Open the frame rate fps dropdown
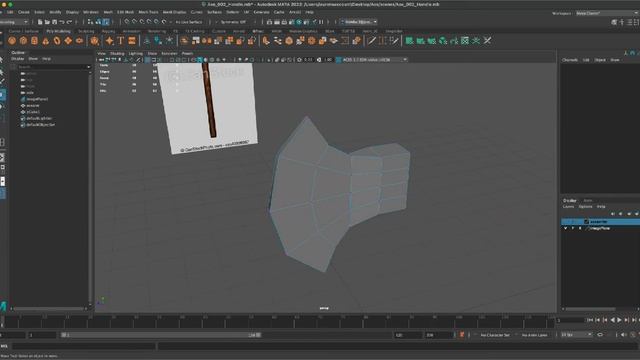The height and width of the screenshot is (360, 640). coord(577,335)
